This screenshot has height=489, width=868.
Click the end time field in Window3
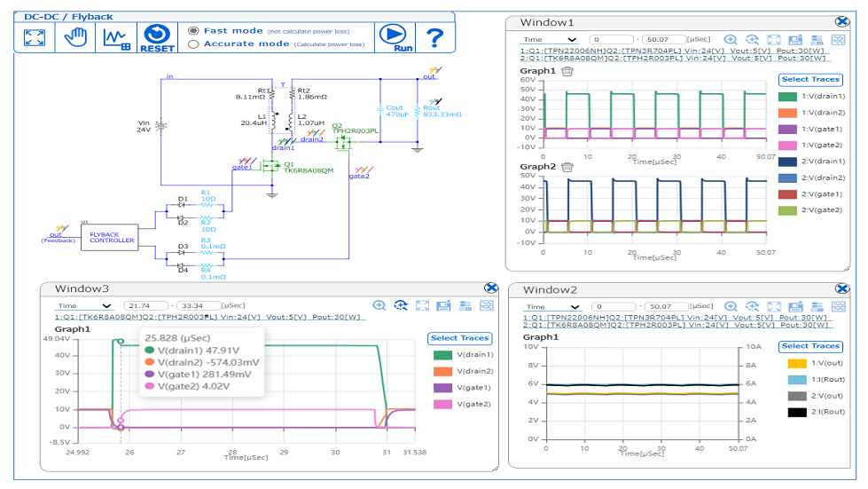[x=196, y=305]
